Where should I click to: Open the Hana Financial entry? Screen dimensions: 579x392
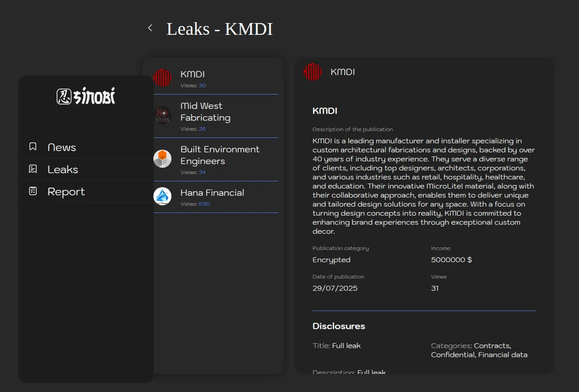(212, 193)
